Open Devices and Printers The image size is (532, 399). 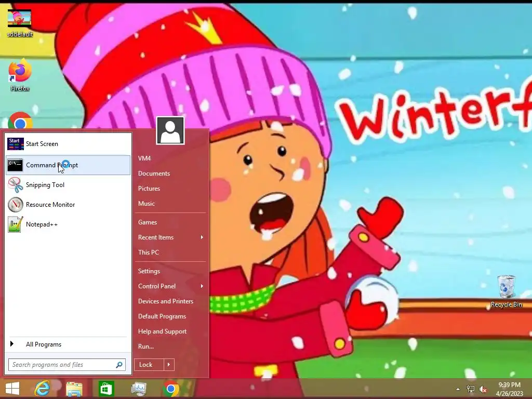[166, 301]
